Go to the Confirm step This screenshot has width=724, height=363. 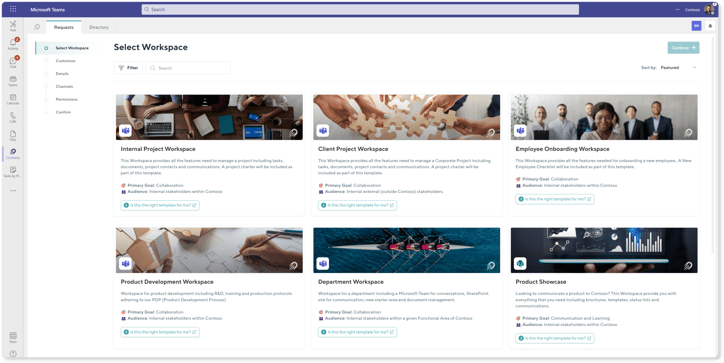click(63, 113)
